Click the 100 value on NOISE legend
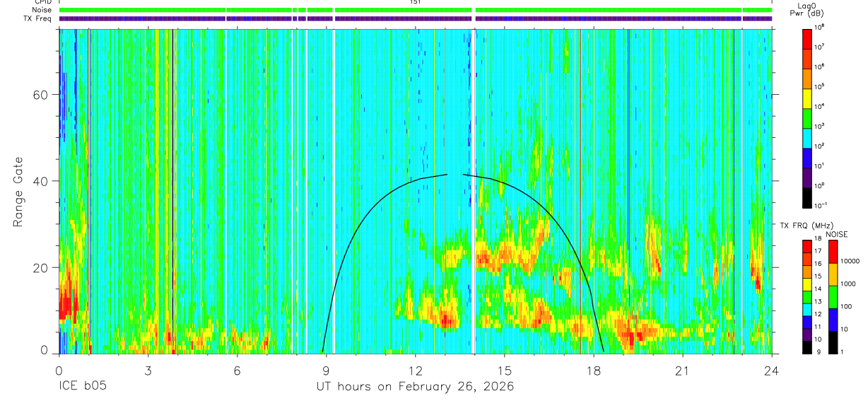The width and height of the screenshot is (868, 401). [x=846, y=307]
